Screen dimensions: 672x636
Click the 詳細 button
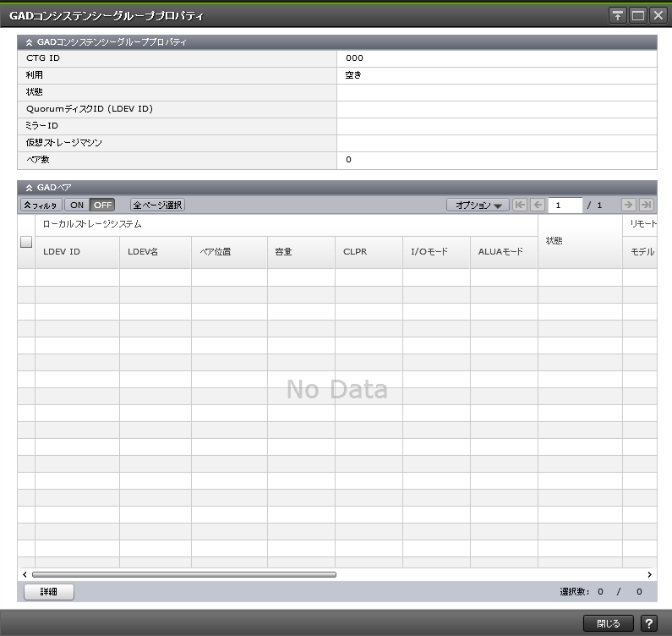tap(49, 592)
